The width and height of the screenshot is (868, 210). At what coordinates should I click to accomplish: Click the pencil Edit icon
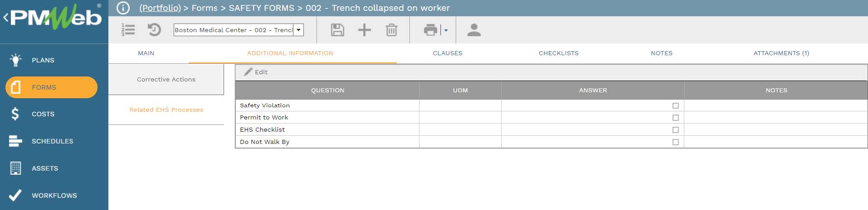pyautogui.click(x=248, y=72)
